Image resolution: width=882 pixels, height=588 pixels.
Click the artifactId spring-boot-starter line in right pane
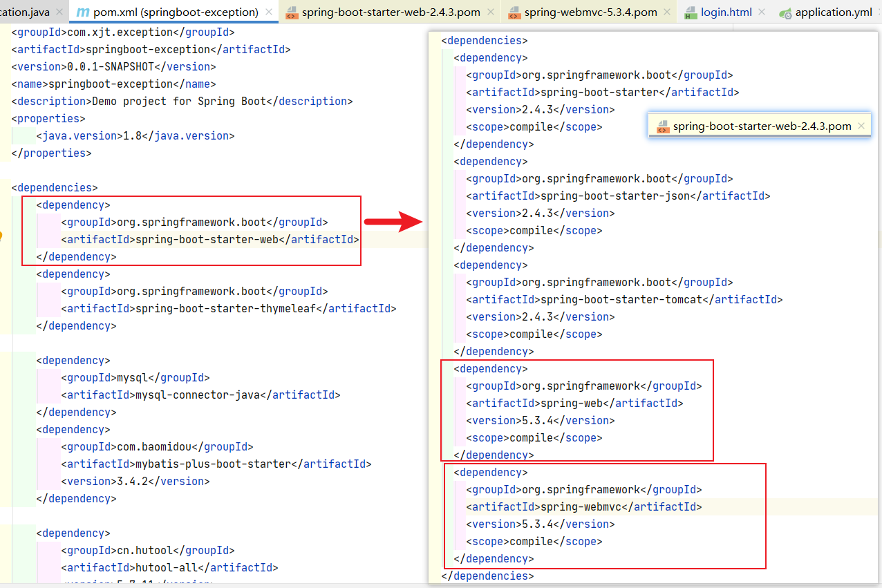click(x=603, y=93)
